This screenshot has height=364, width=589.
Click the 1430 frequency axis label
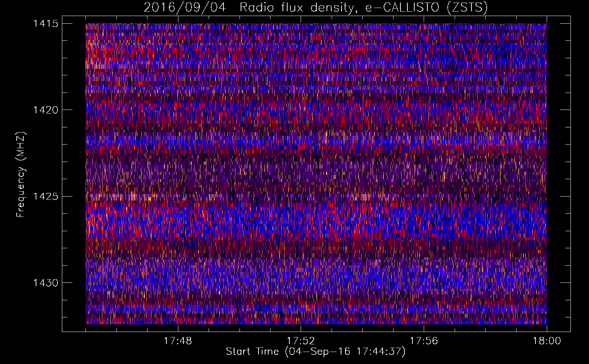point(46,283)
